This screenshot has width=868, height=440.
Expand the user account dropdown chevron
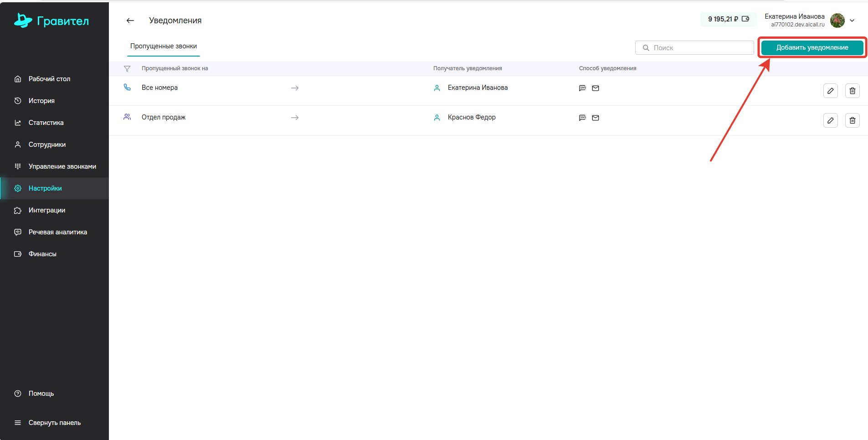852,21
